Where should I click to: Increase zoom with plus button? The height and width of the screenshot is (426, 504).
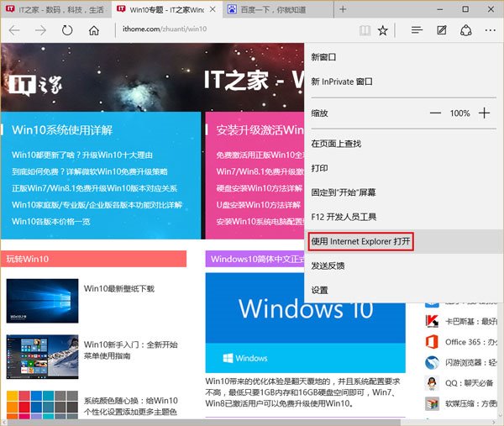tap(484, 113)
